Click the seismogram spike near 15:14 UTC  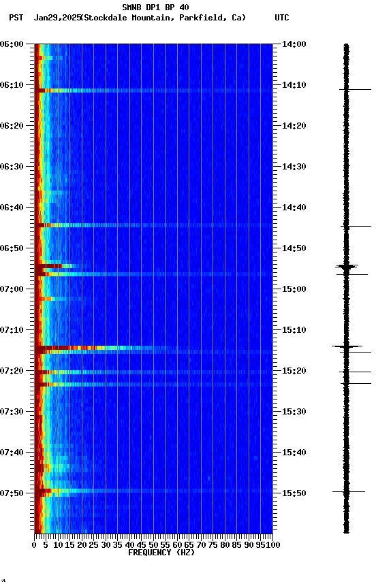click(347, 346)
